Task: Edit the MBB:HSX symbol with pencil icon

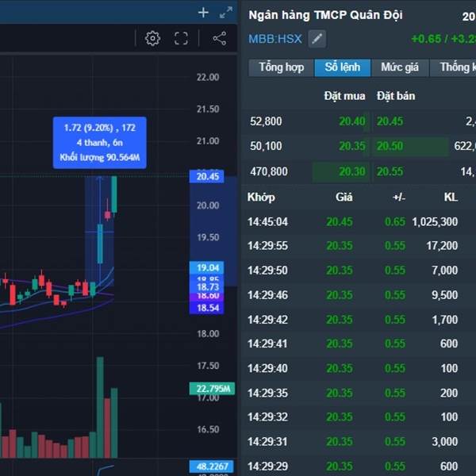Action: pyautogui.click(x=317, y=39)
